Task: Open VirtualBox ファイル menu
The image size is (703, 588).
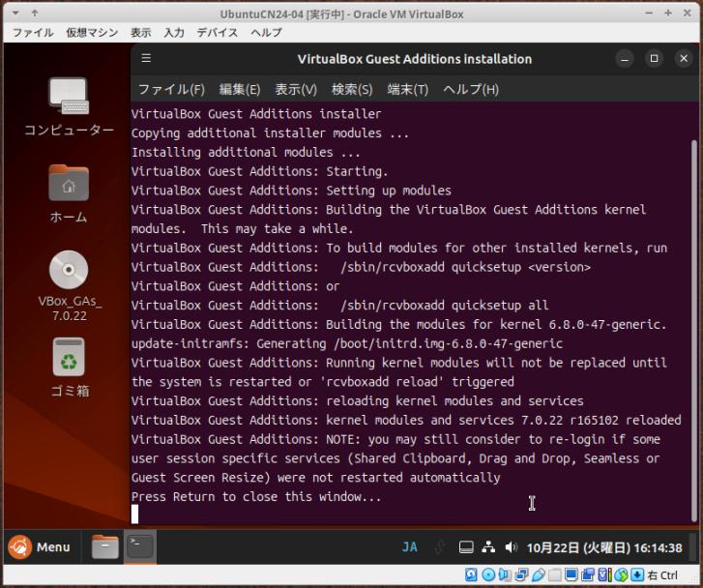Action: [x=33, y=32]
